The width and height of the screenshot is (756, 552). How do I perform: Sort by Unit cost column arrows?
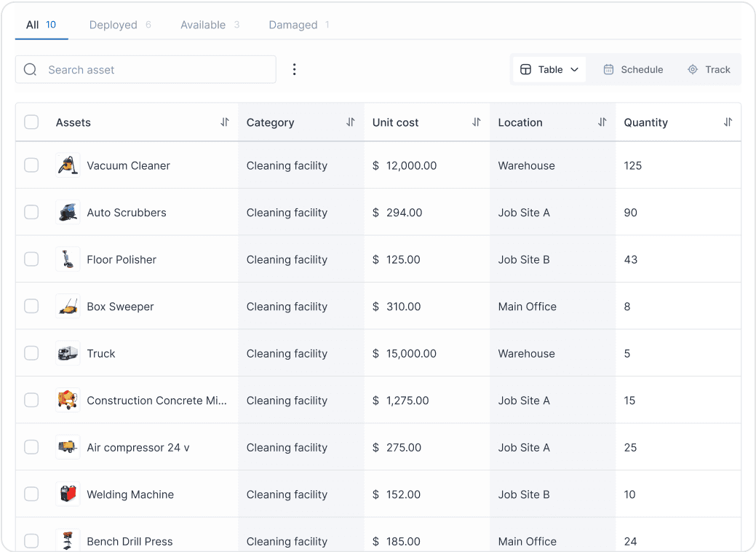coord(477,122)
